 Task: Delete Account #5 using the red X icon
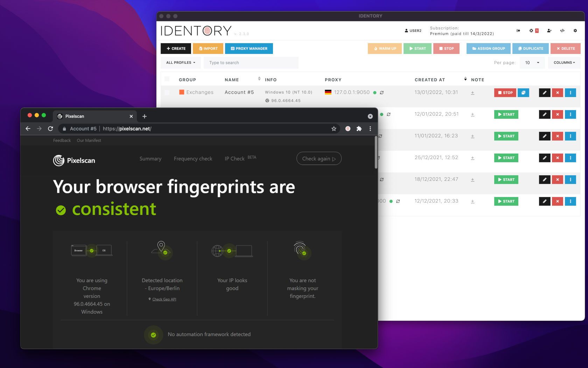(557, 93)
